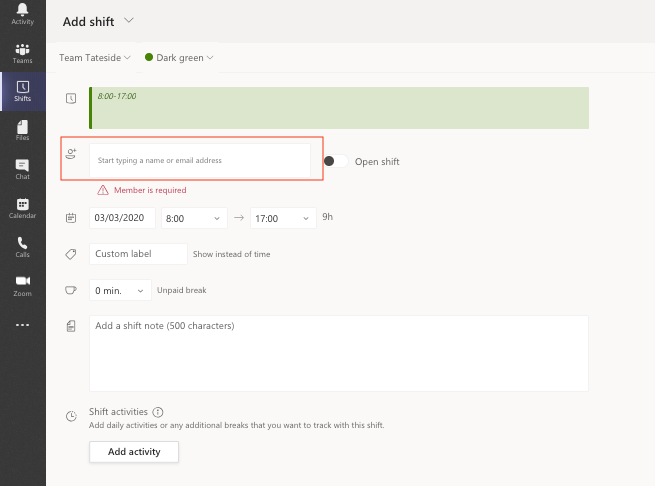
Task: Click the Custom label field
Action: tap(138, 254)
